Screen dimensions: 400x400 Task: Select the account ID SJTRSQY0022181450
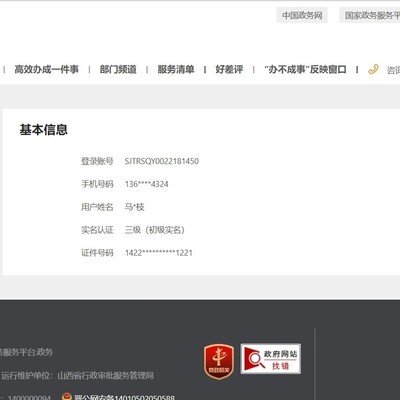(x=162, y=161)
